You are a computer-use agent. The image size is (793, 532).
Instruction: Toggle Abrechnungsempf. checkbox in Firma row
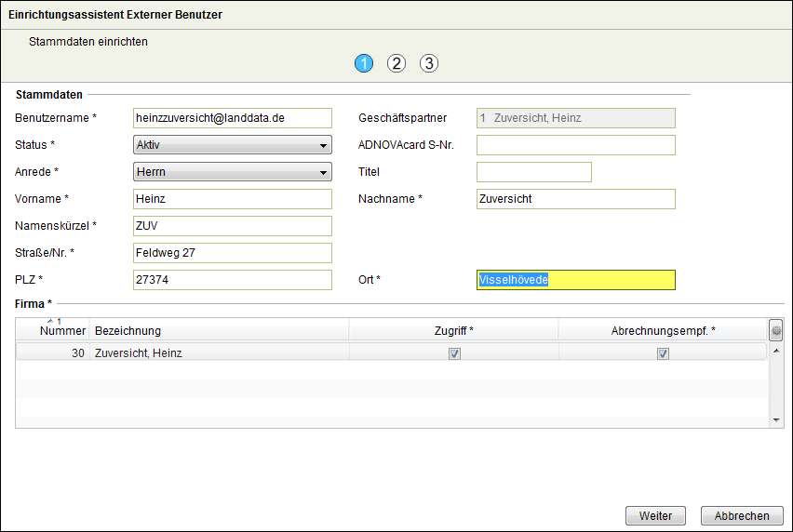(x=663, y=353)
